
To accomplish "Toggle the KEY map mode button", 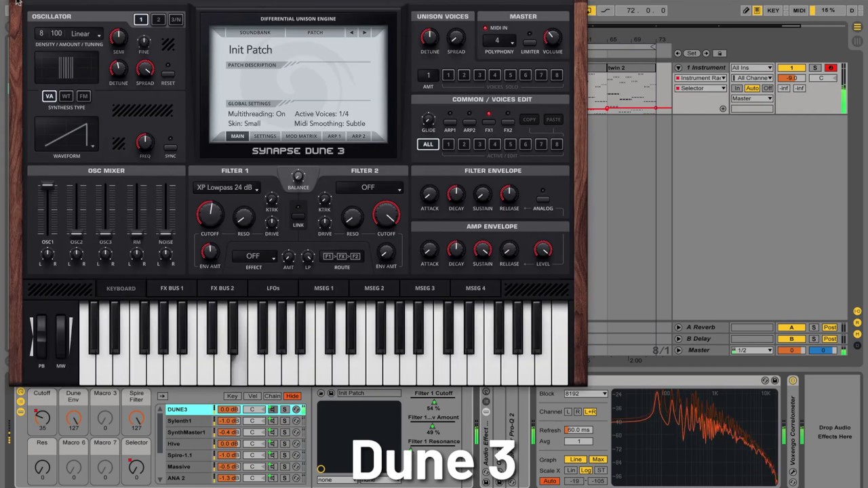I will pos(773,10).
